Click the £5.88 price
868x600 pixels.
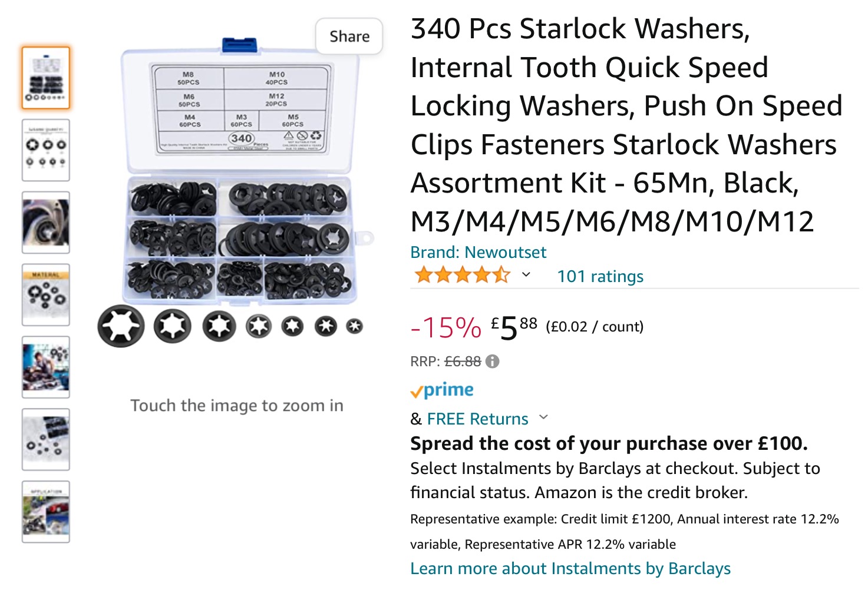point(514,327)
